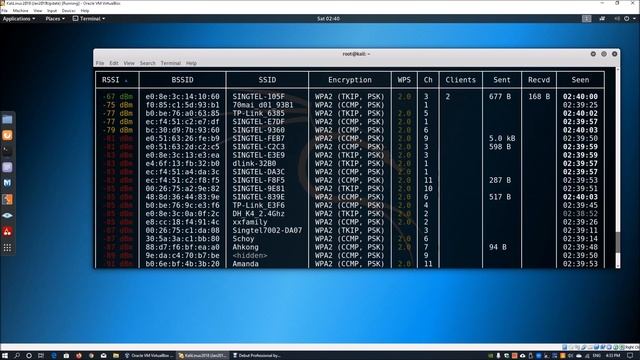Open the terminal Help menu
The width and height of the screenshot is (640, 360).
pos(191,63)
